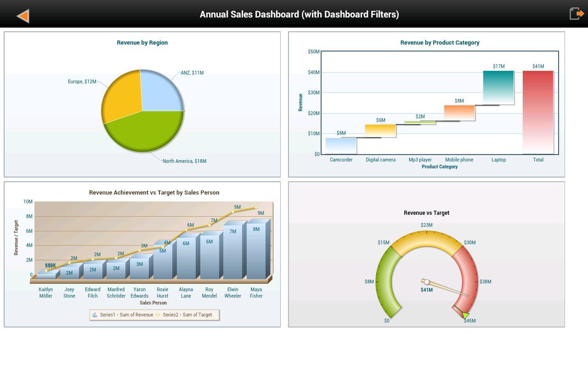The image size is (588, 368).
Task: Click the bar chart legend icon for Series1
Action: coord(95,315)
